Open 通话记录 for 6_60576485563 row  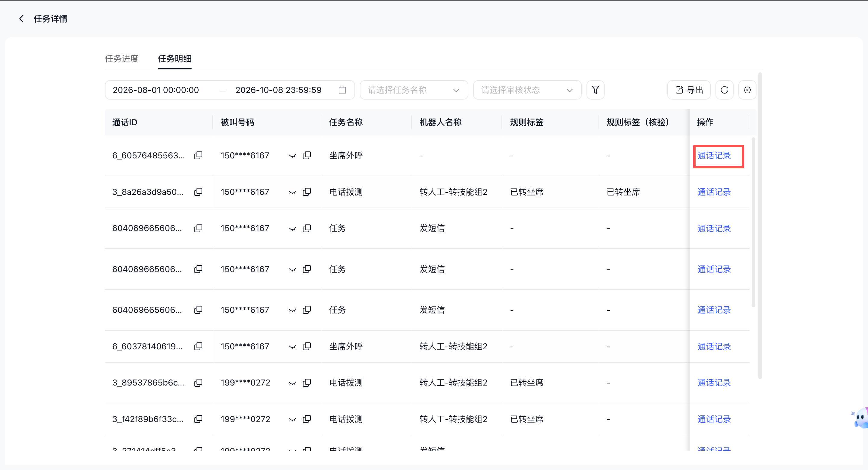click(x=714, y=156)
